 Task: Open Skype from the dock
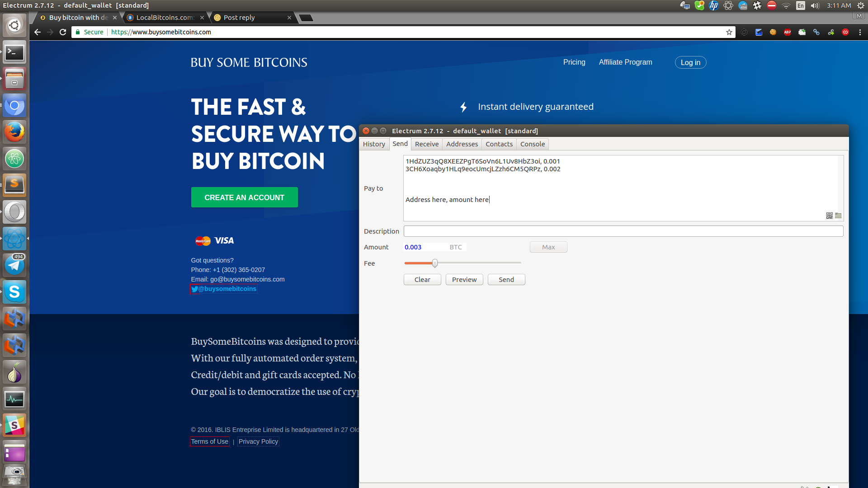click(x=14, y=292)
